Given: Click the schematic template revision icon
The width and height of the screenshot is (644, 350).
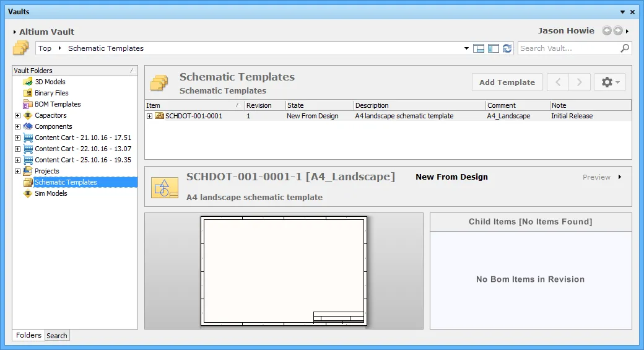Looking at the screenshot, I should coord(165,188).
